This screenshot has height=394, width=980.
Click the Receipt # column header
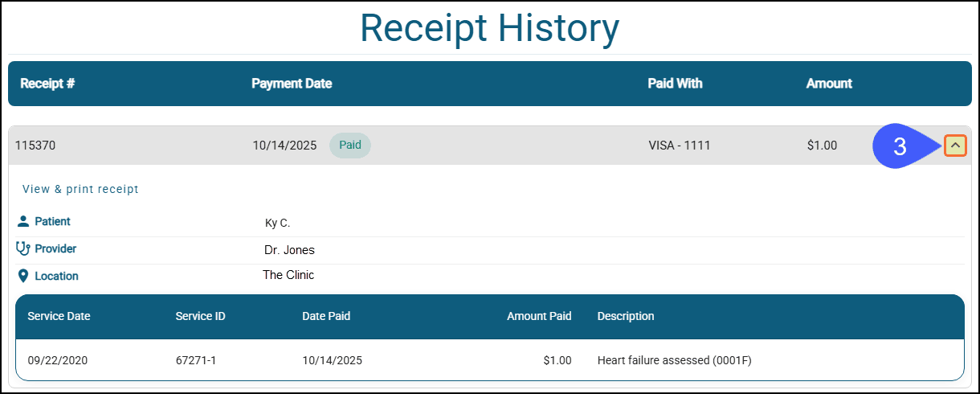tap(47, 84)
